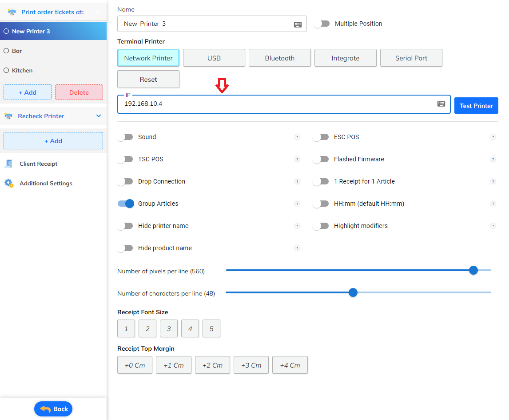Choose Bluetooth connection type
The height and width of the screenshot is (420, 509).
click(280, 58)
